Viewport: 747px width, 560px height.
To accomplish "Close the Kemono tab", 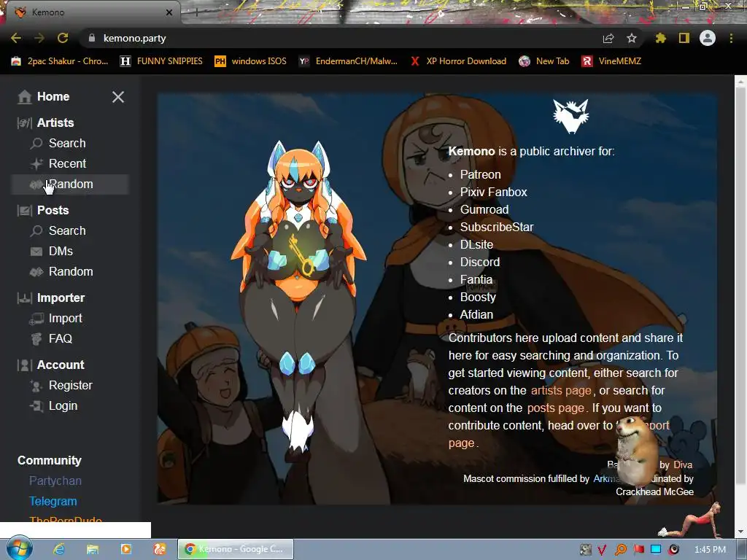I will [x=169, y=12].
